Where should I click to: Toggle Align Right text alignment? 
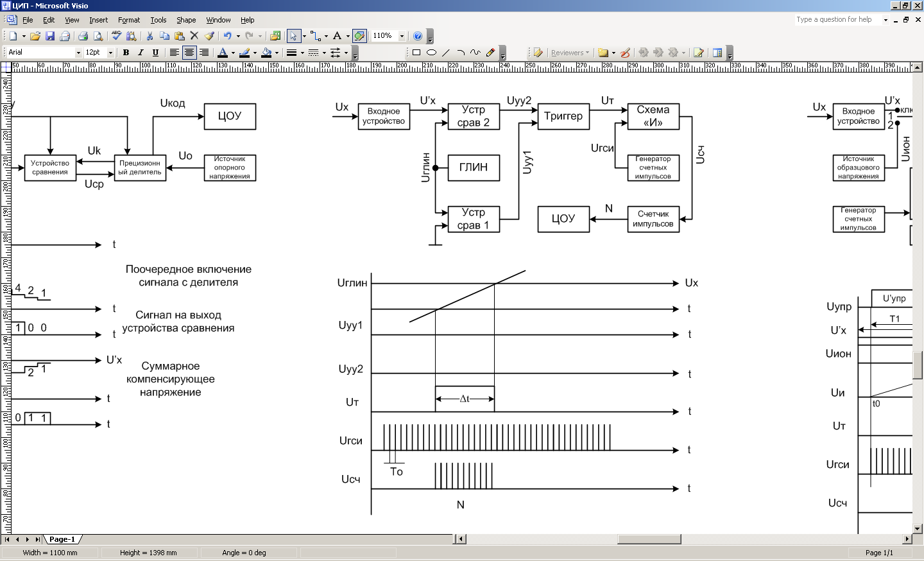click(203, 53)
